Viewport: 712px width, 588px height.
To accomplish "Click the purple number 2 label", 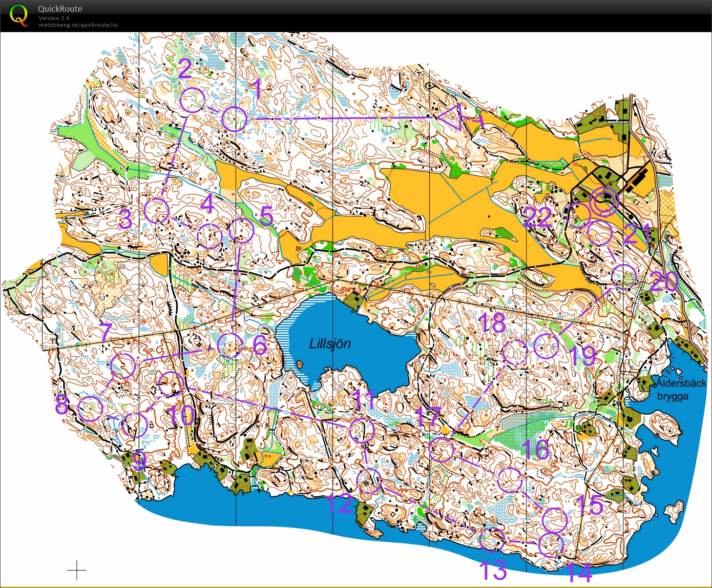I will [x=185, y=69].
